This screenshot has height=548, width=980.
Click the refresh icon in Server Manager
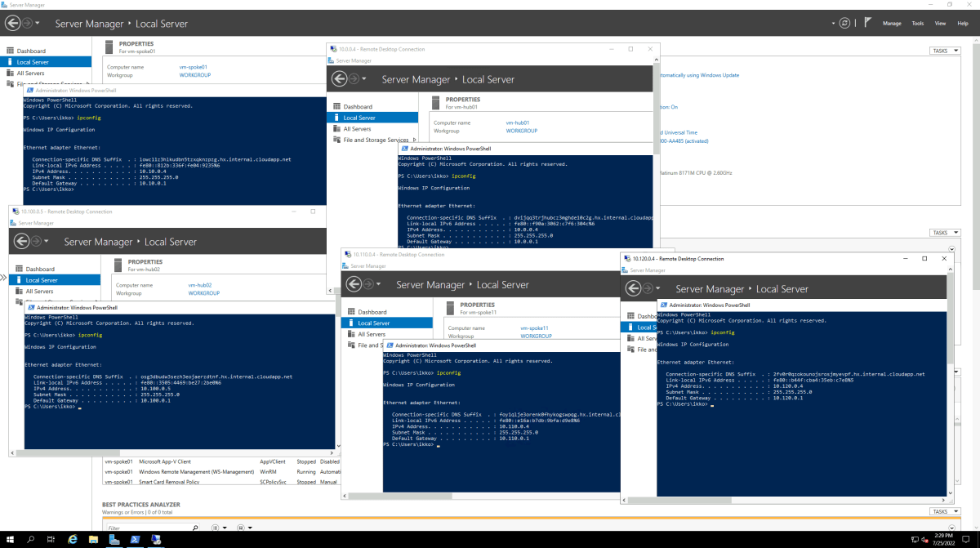pyautogui.click(x=844, y=23)
